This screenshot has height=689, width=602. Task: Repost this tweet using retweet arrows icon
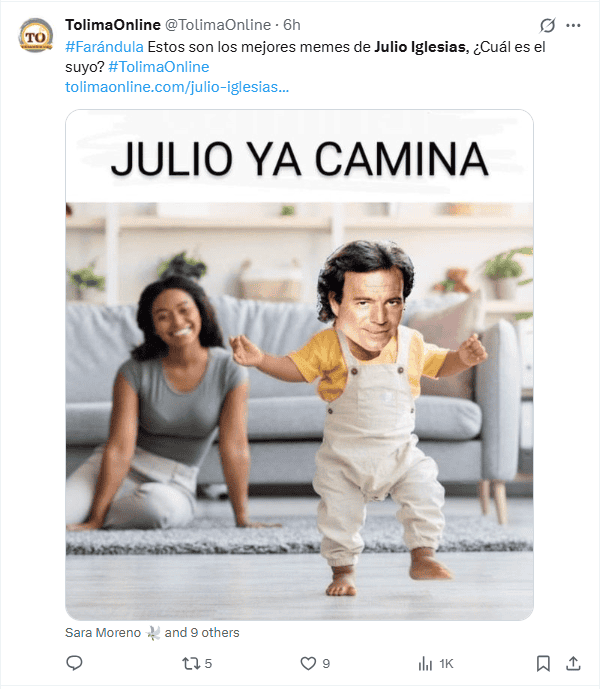point(191,663)
